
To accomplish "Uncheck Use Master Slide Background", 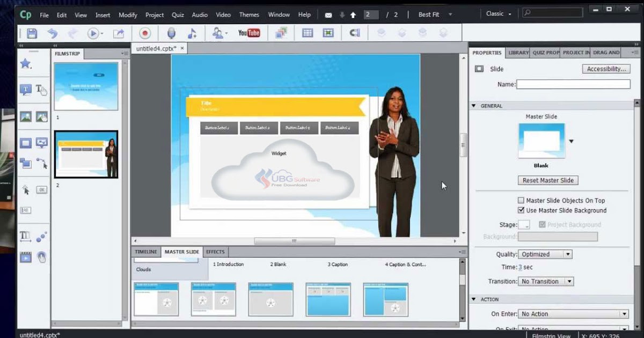I will (521, 210).
